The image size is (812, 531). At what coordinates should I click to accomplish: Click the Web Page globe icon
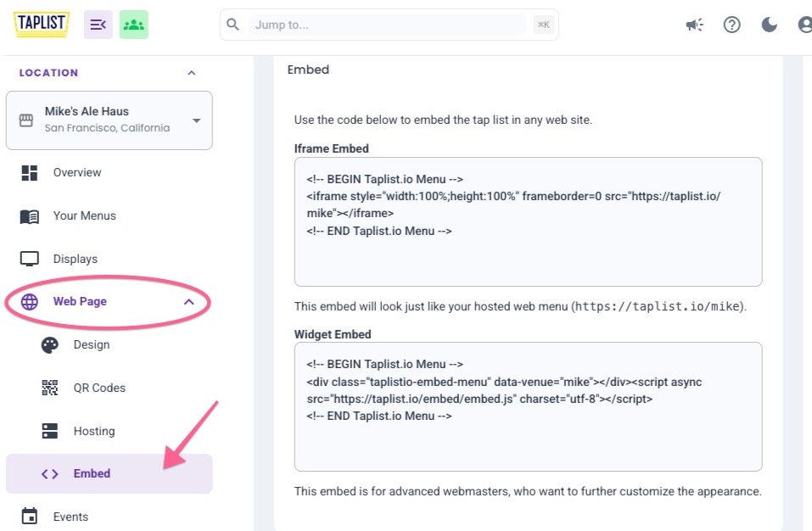(x=30, y=302)
